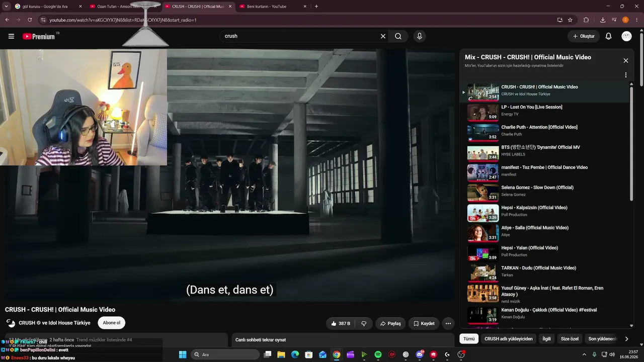This screenshot has height=362, width=644.
Task: Open the YouTube guide hamburger menu
Action: (11, 36)
